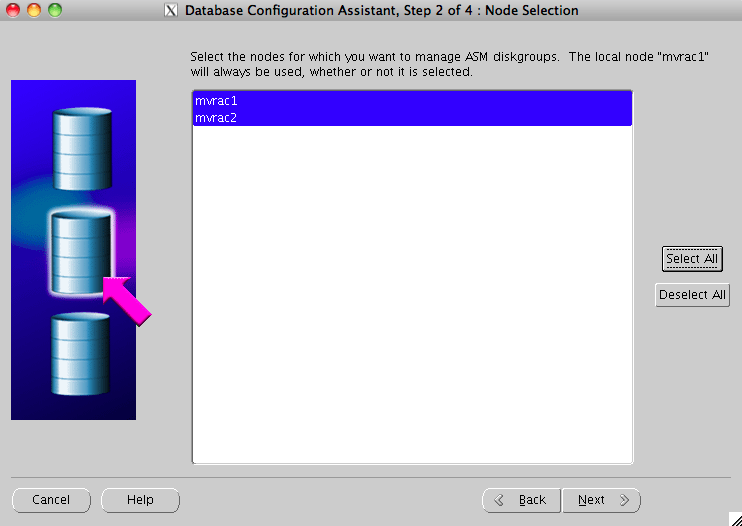The image size is (742, 526).
Task: Go back using the Back label
Action: click(x=532, y=500)
